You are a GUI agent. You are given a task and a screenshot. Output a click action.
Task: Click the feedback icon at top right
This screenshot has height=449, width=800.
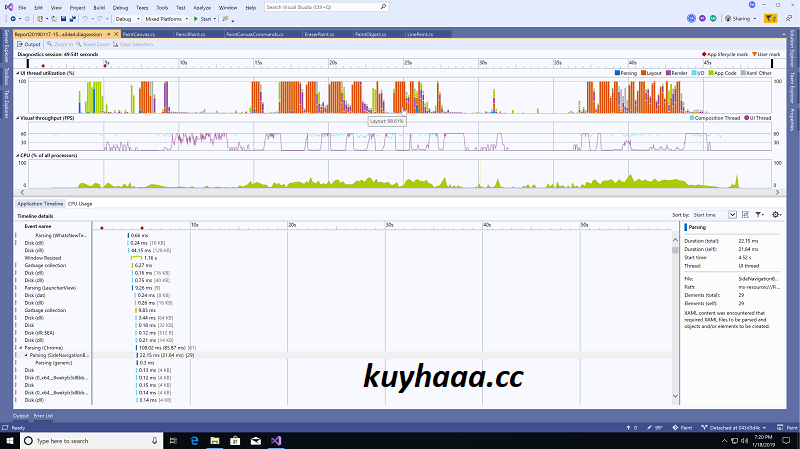789,18
